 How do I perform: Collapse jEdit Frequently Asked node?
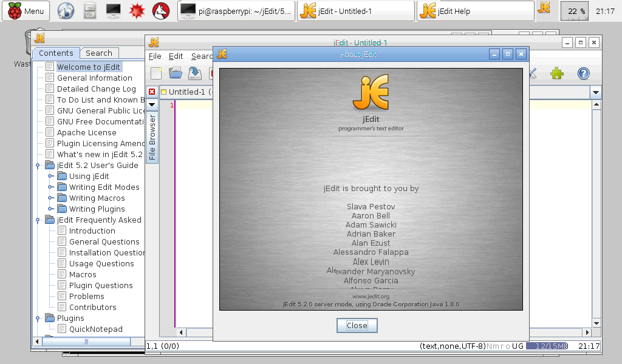point(38,220)
